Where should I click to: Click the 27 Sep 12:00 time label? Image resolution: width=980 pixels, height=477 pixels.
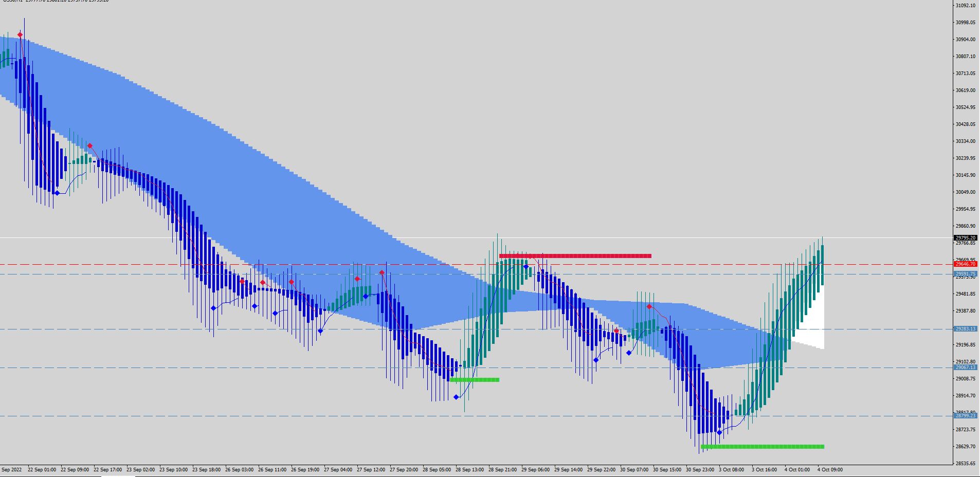coord(371,470)
